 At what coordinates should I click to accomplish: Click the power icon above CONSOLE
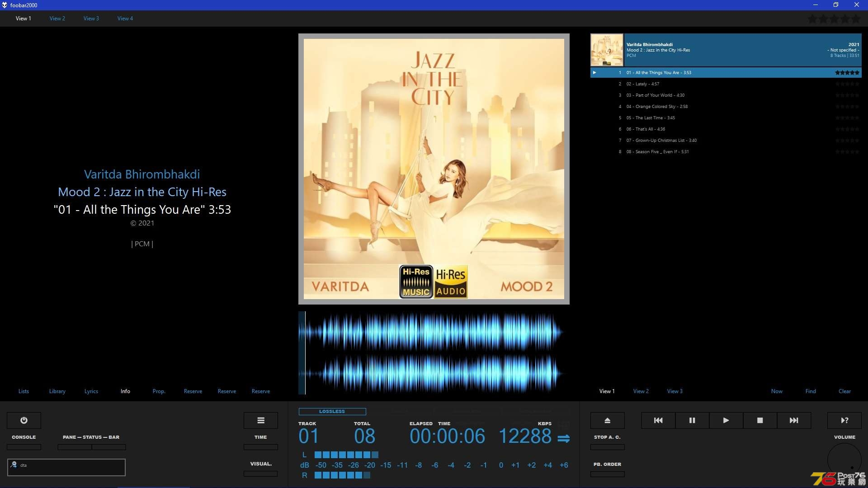[x=24, y=420]
